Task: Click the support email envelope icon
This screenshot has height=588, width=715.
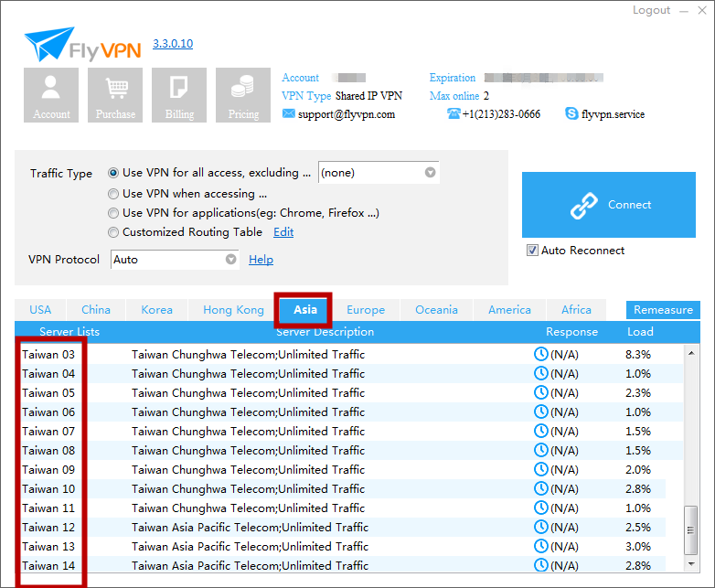Action: [x=288, y=113]
